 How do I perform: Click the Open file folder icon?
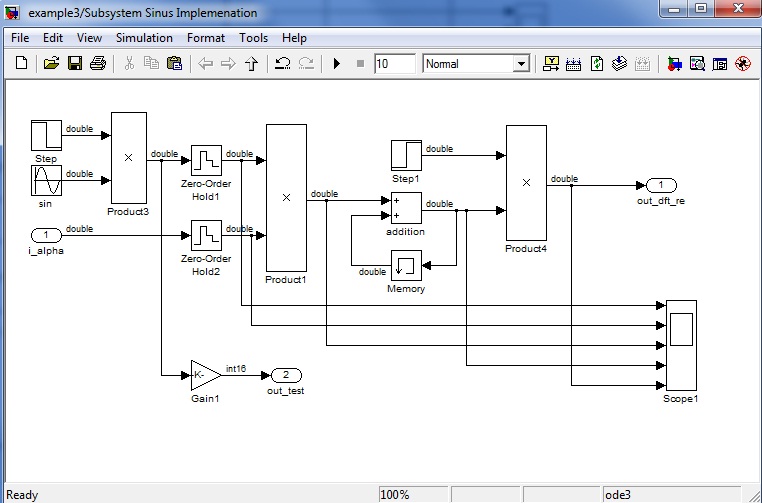(51, 64)
